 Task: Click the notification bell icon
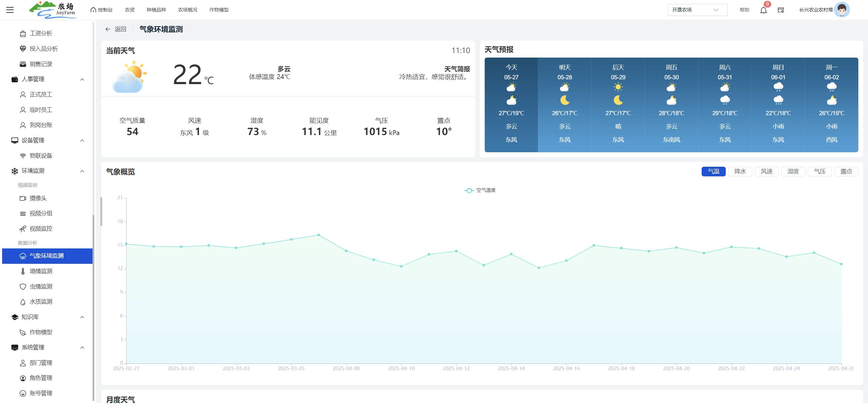click(x=763, y=10)
